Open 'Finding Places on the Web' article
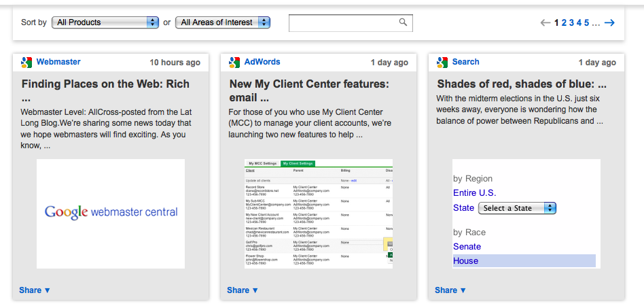 coord(104,84)
